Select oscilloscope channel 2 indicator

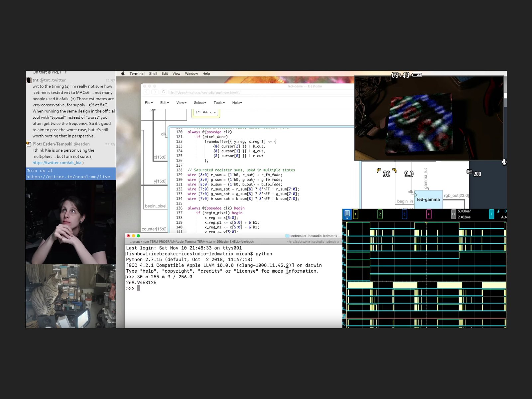pyautogui.click(x=380, y=214)
